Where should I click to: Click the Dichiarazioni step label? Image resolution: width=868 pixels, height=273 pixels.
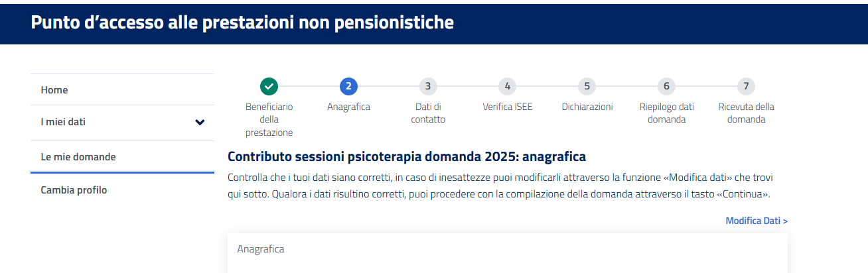[587, 107]
